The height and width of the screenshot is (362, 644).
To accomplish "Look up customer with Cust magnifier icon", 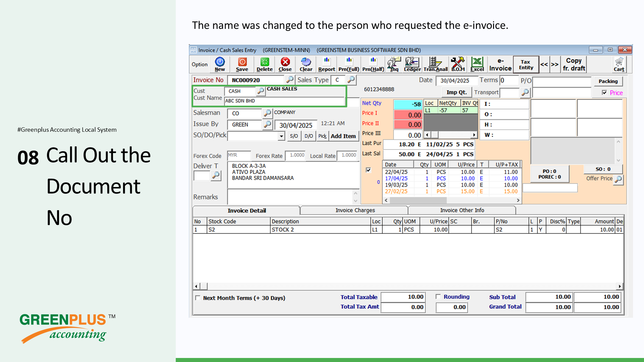I will pos(261,91).
